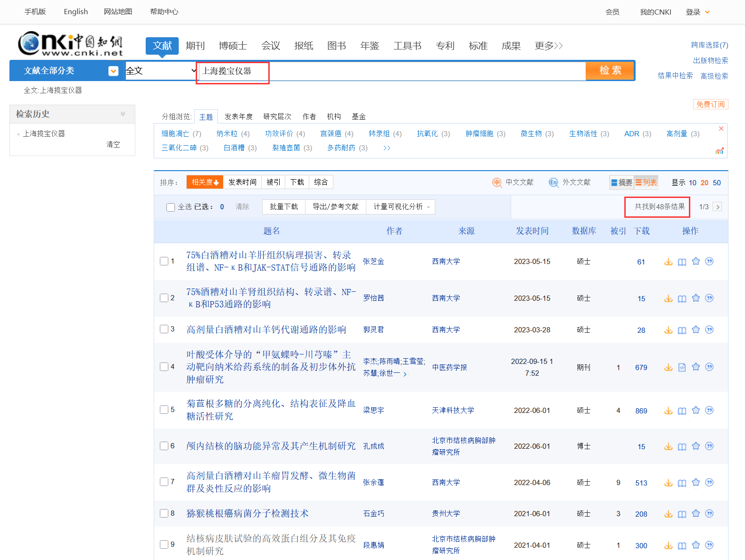745x560 pixels.
Task: Click the search keyword input field
Action: pyautogui.click(x=391, y=71)
